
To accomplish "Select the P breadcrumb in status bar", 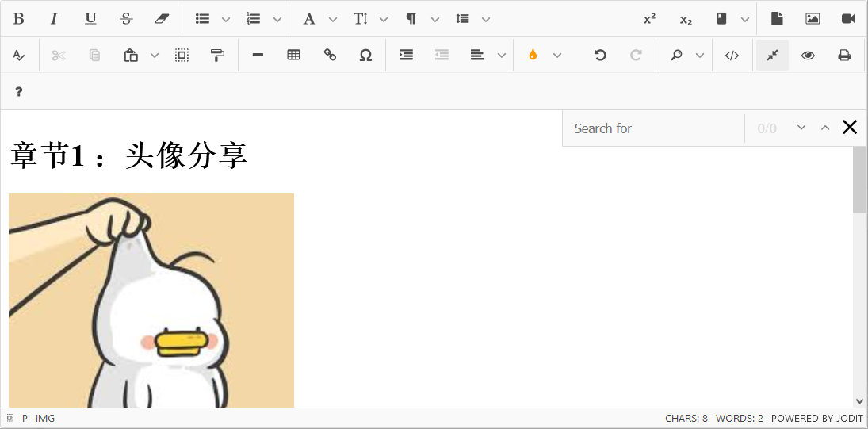I will pyautogui.click(x=25, y=419).
